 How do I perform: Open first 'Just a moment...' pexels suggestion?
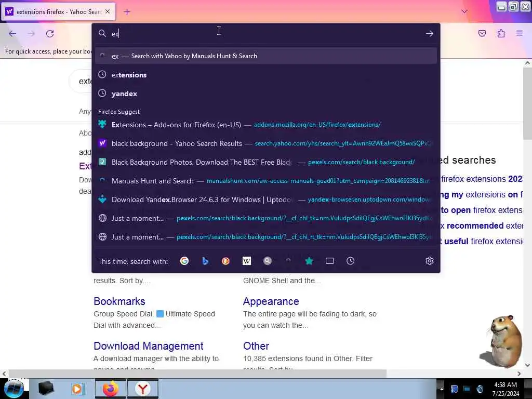point(266,218)
